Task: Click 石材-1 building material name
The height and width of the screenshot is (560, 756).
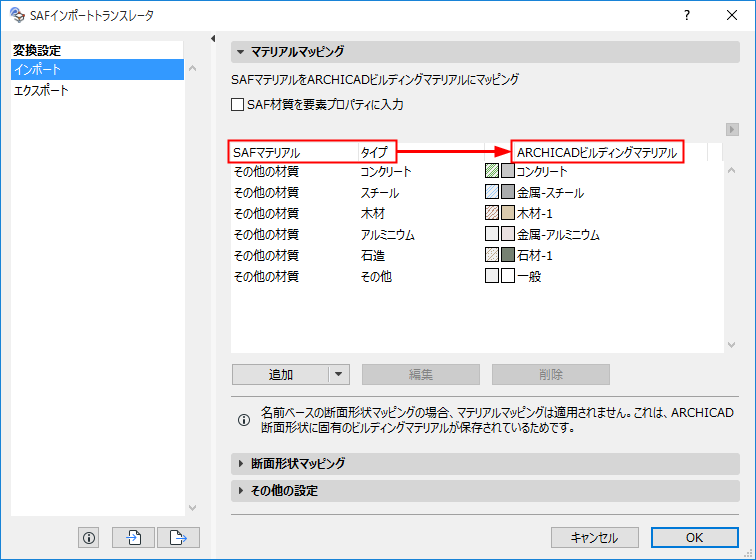Action: point(535,255)
